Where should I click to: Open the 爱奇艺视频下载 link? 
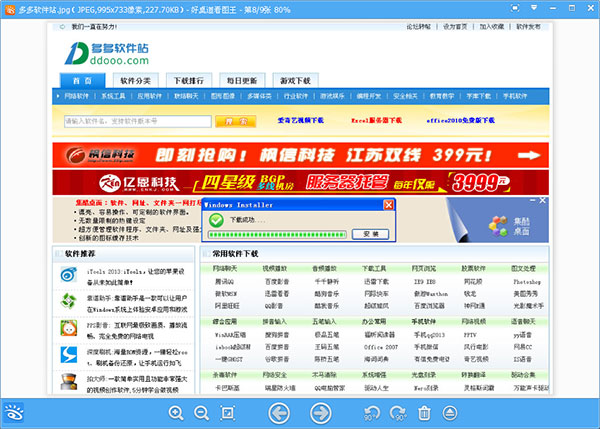pos(301,120)
